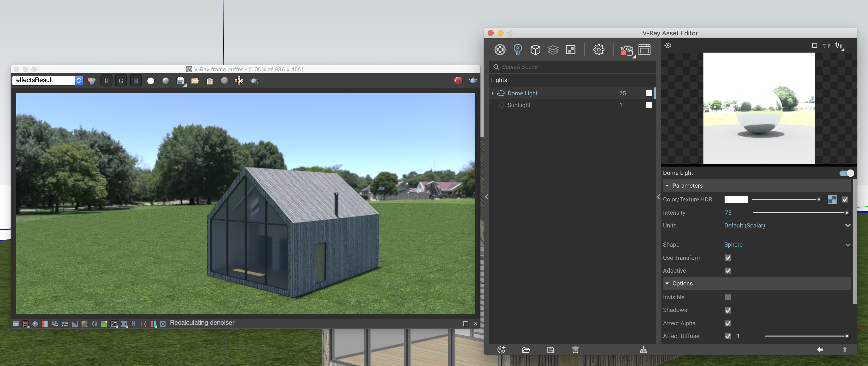Open the render Settings gear icon
Image resolution: width=868 pixels, height=366 pixels.
click(598, 50)
